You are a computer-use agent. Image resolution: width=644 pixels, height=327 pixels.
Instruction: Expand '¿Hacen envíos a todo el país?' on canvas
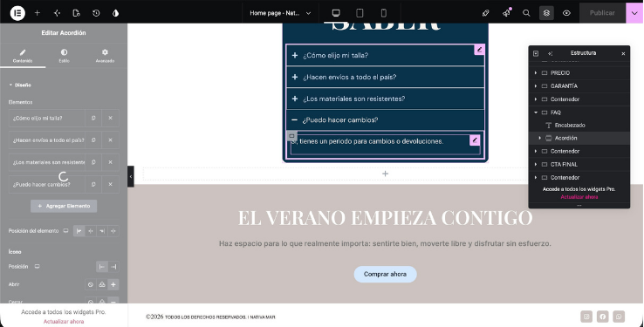click(385, 77)
